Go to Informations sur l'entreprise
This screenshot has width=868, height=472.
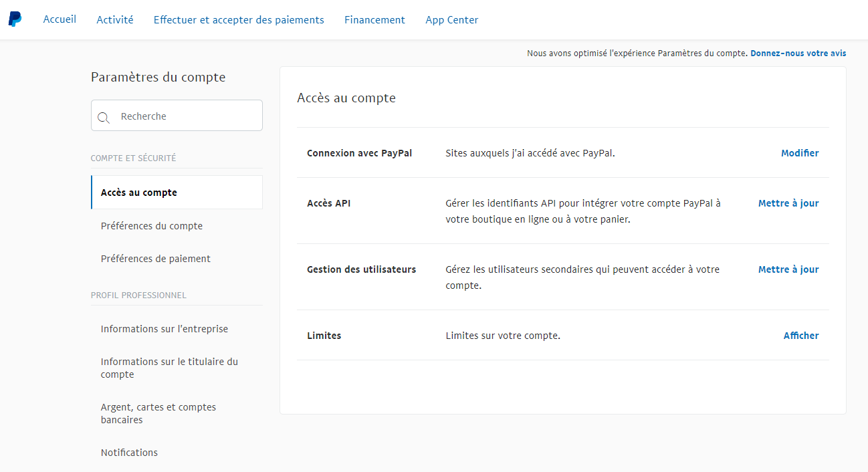165,329
